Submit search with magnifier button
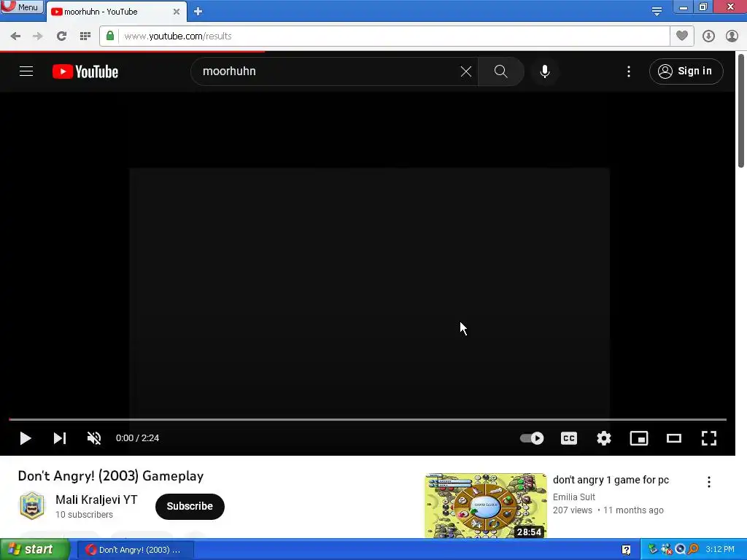The image size is (747, 560). point(500,71)
